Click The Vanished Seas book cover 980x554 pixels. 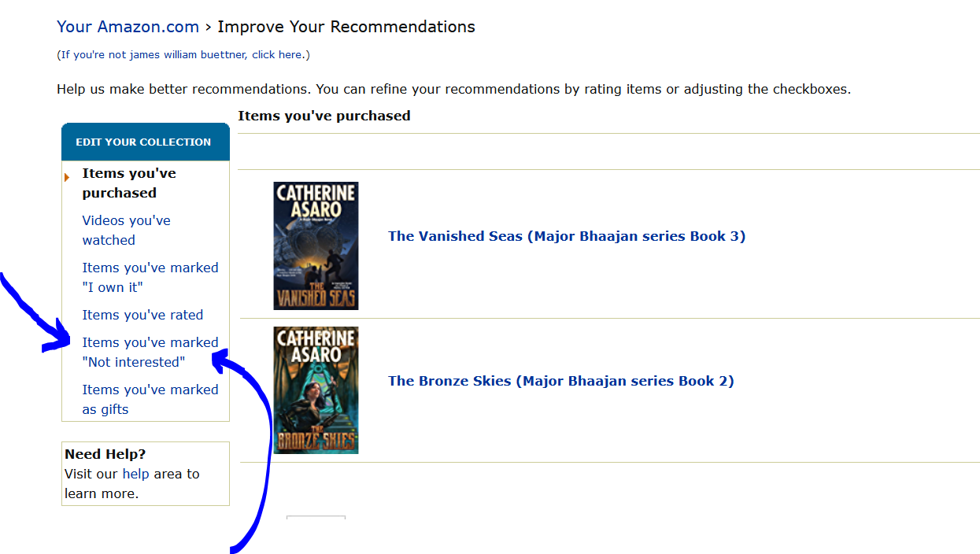pos(316,246)
